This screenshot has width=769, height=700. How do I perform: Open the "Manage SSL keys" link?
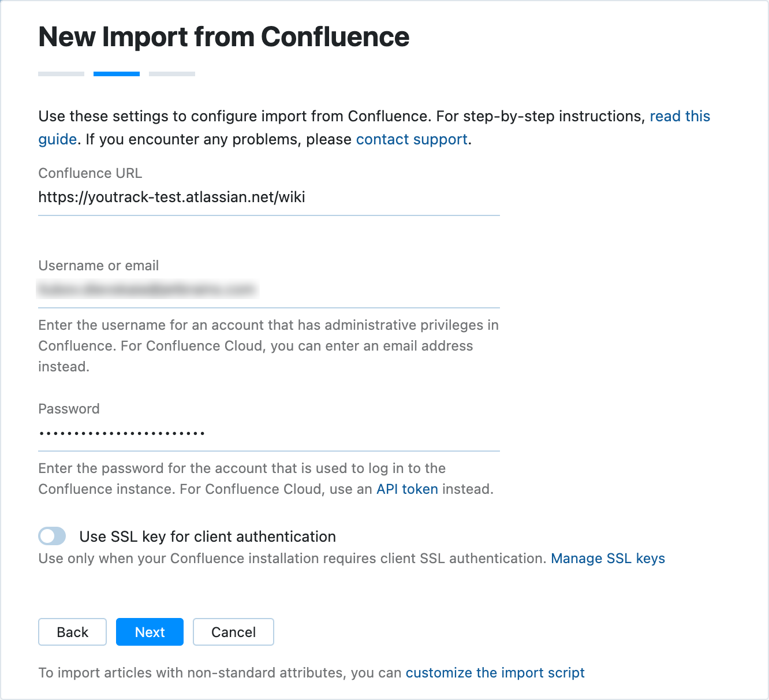click(609, 558)
